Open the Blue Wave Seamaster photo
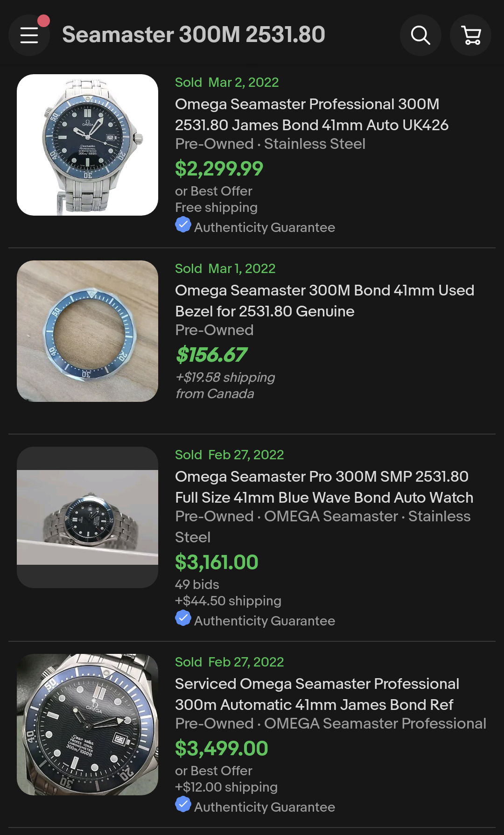 (x=87, y=517)
